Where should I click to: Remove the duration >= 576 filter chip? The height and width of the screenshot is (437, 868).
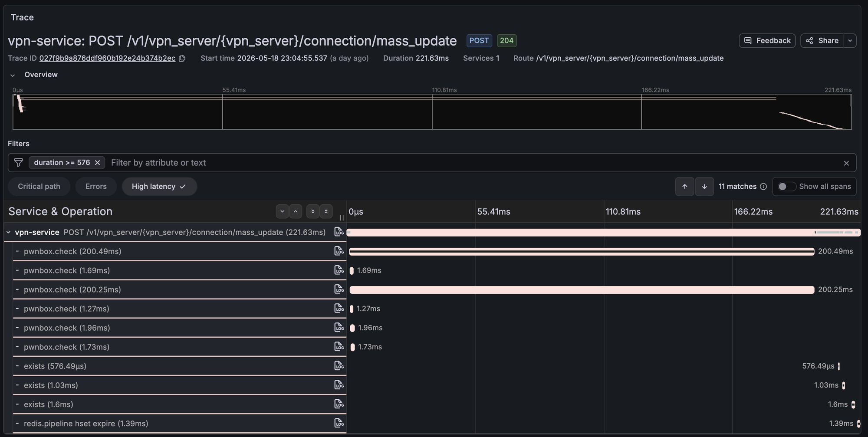pyautogui.click(x=97, y=162)
